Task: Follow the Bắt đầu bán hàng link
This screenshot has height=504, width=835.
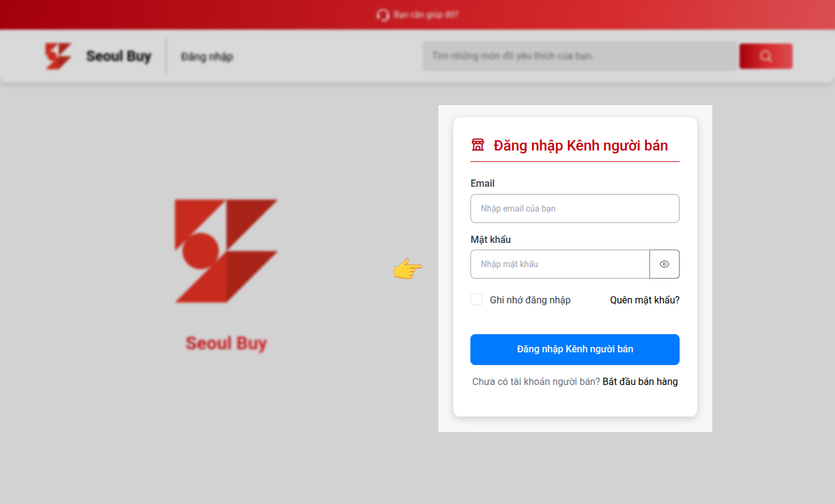Action: tap(640, 382)
